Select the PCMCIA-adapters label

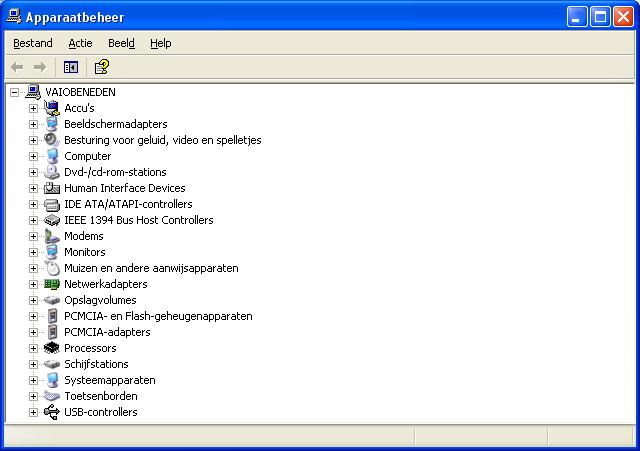107,332
